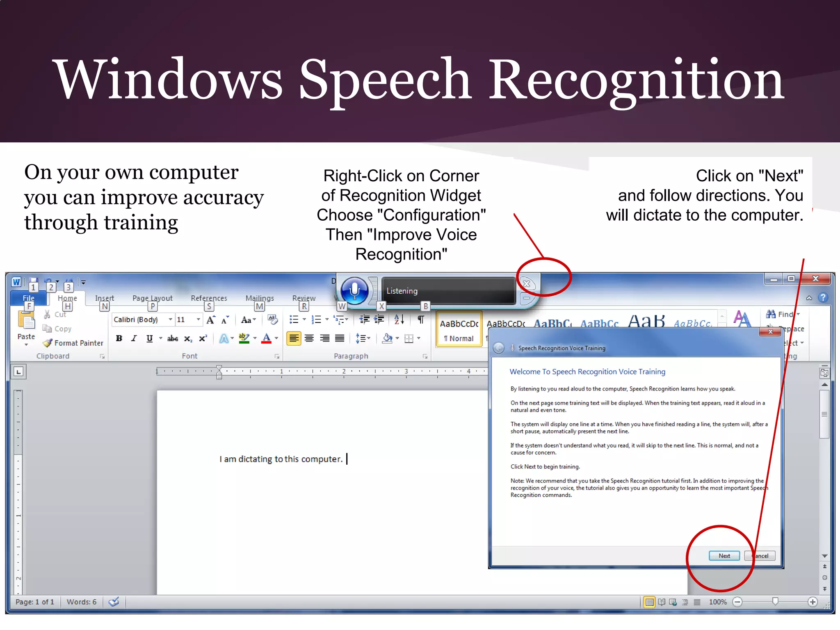Open the Change Case menu
This screenshot has width=840, height=630.
coord(248,320)
